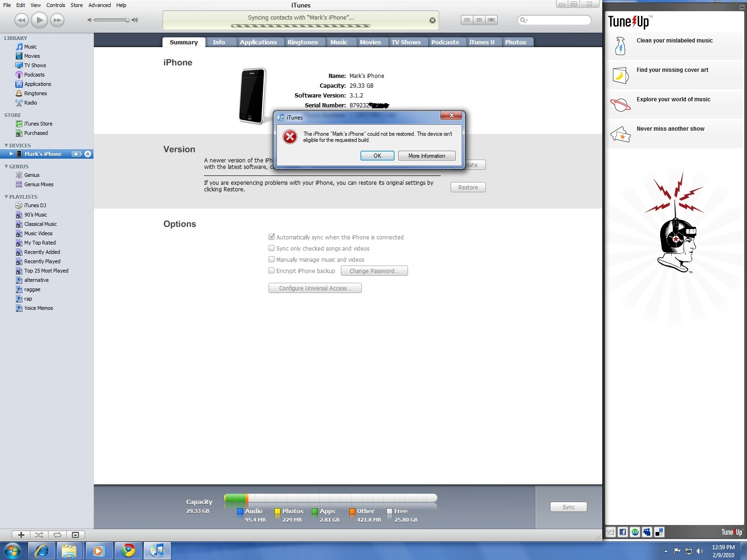This screenshot has width=747, height=560.
Task: Open the File menu
Action: [7, 5]
